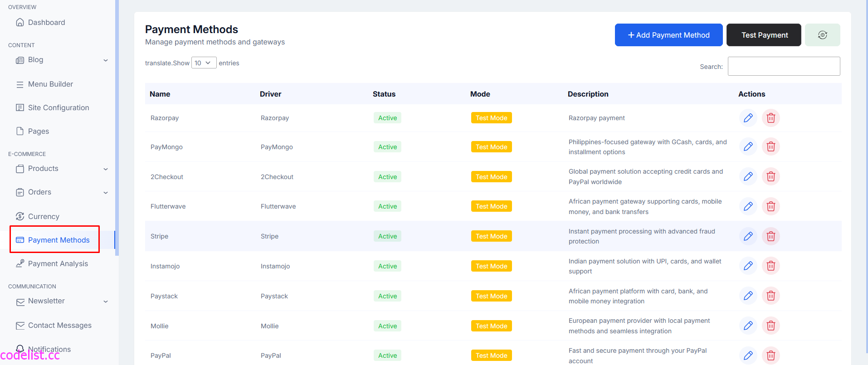This screenshot has width=868, height=365.
Task: Click the Test Mode badge for Razorpay
Action: [x=492, y=118]
